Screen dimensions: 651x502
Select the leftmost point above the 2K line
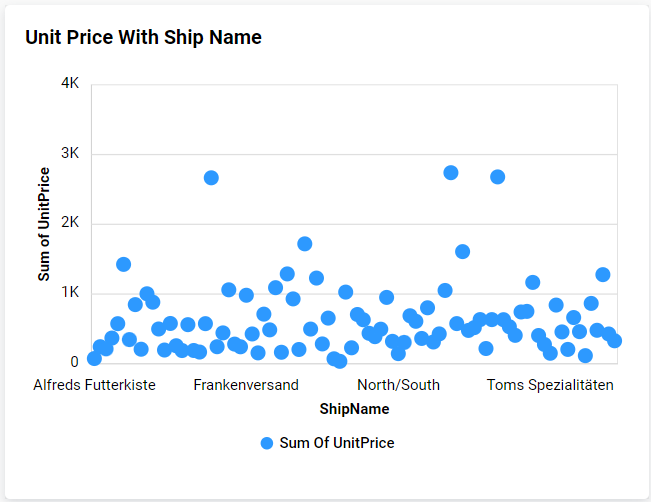[211, 178]
